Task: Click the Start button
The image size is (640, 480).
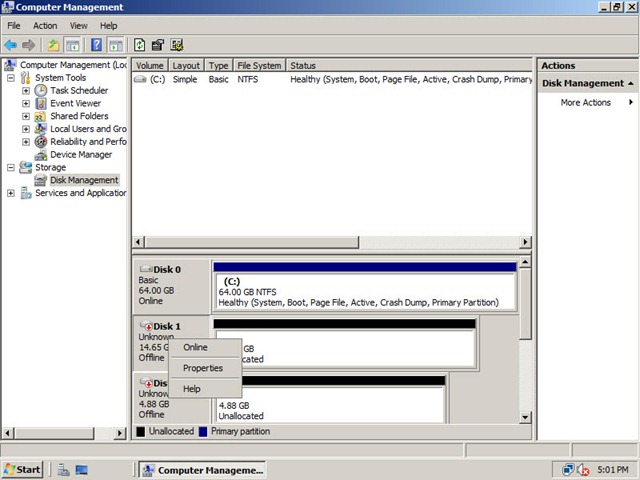Action: click(23, 470)
